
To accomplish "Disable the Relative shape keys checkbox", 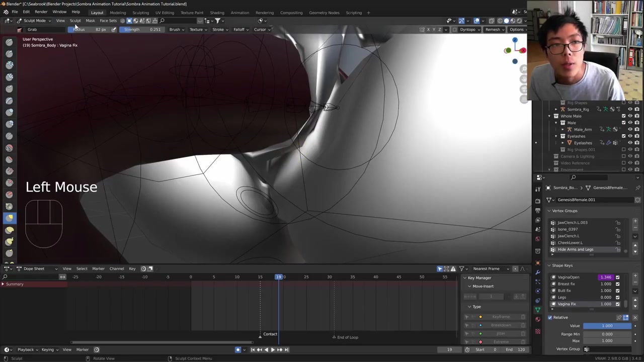I will pyautogui.click(x=550, y=317).
